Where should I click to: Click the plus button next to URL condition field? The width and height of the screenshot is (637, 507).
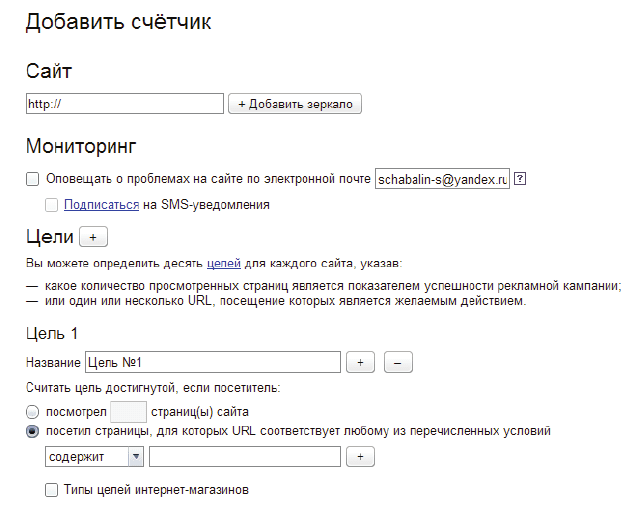360,457
